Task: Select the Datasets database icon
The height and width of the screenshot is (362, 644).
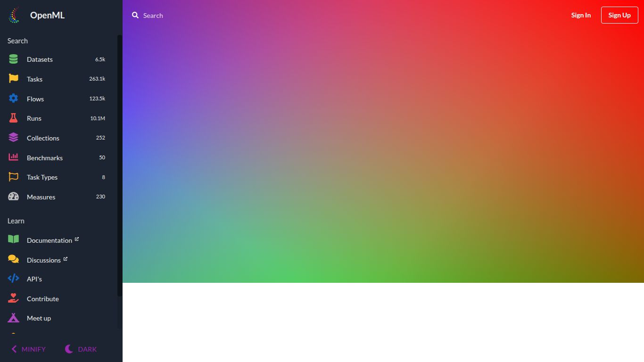Action: tap(13, 59)
